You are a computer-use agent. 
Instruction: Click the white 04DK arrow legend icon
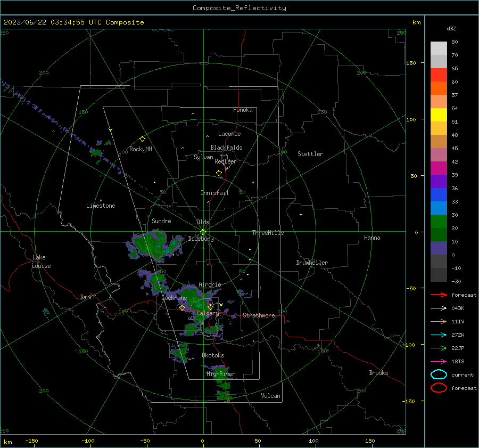pos(439,308)
